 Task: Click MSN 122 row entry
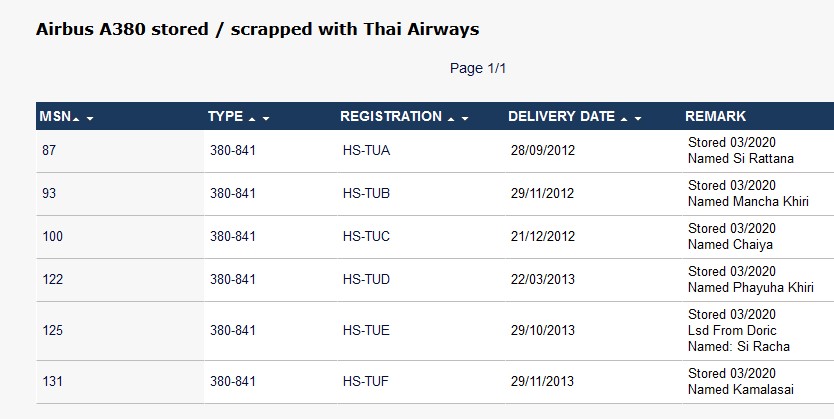(x=53, y=280)
